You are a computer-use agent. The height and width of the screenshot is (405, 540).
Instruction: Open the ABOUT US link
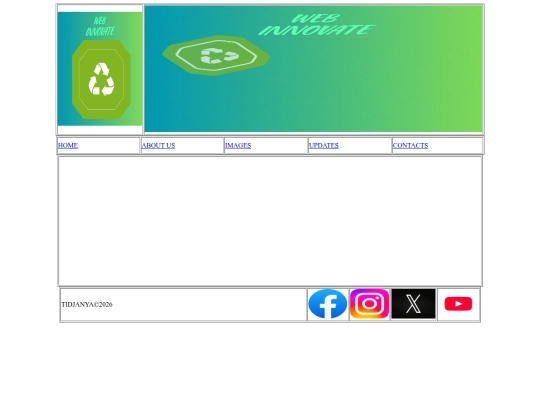point(158,146)
